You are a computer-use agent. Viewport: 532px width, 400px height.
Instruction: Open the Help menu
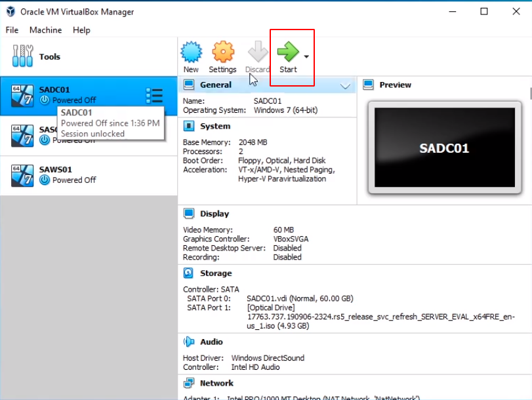click(81, 30)
